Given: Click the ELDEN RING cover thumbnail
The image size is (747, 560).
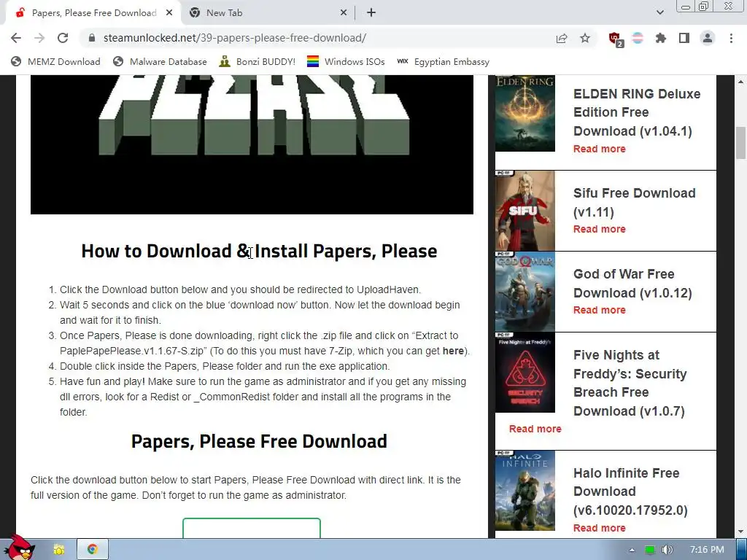Looking at the screenshot, I should [525, 113].
